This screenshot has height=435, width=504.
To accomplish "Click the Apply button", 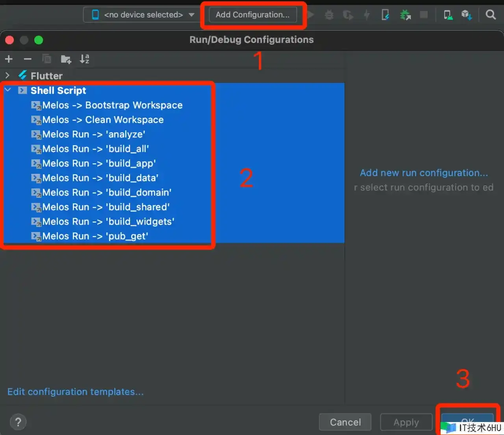I will [406, 422].
